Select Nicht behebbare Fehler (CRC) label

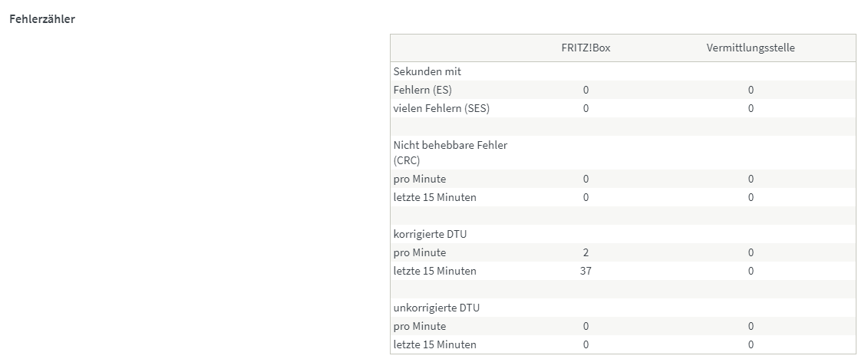451,153
